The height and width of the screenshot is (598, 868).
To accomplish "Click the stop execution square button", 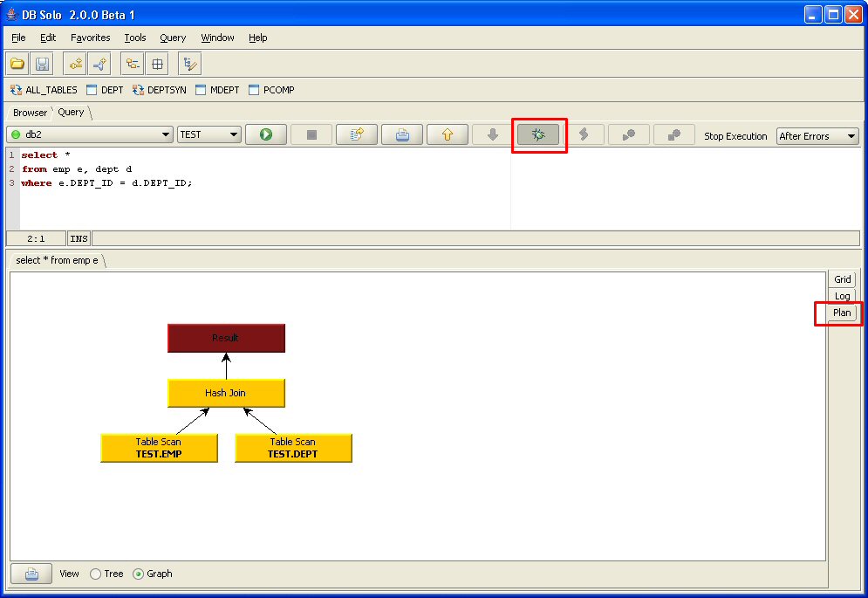I will (311, 134).
